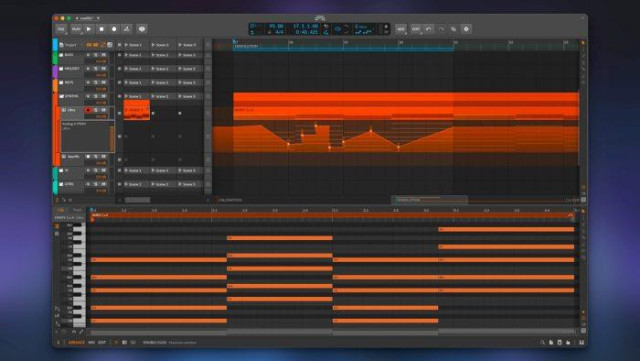Collapse the BASS group track folder
The width and height of the screenshot is (640, 361).
click(x=61, y=55)
